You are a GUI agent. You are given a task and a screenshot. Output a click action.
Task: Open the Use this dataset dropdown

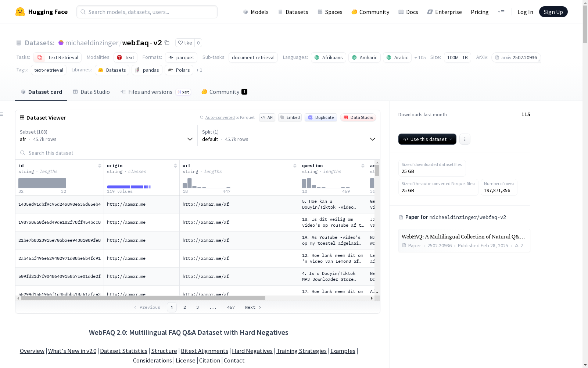coord(427,139)
